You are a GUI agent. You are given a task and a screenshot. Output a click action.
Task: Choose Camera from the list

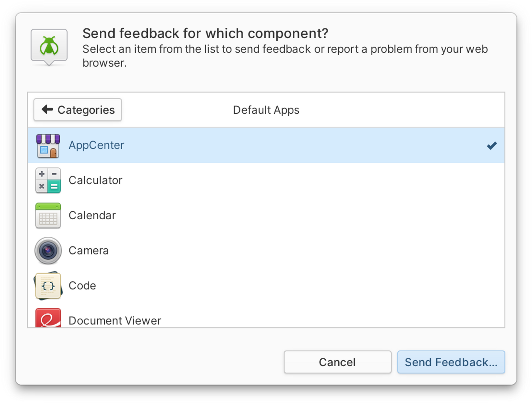(x=266, y=250)
